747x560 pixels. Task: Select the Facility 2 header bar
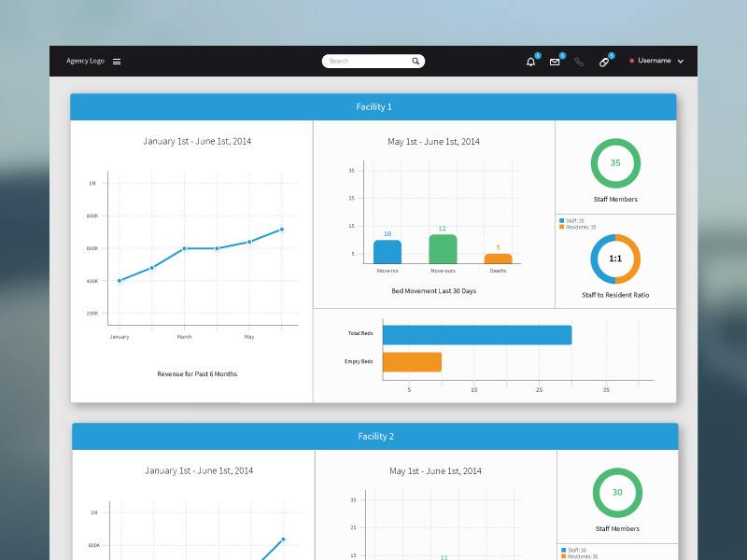pyautogui.click(x=375, y=436)
